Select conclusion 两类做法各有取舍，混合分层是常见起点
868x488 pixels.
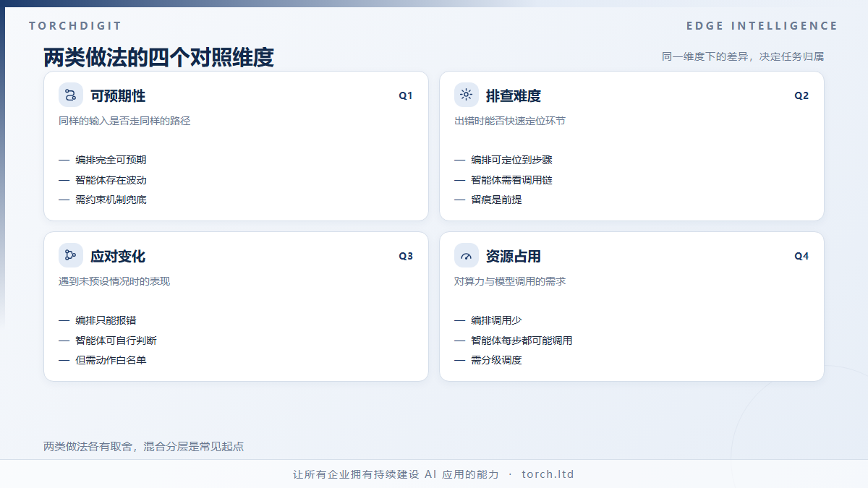point(144,447)
